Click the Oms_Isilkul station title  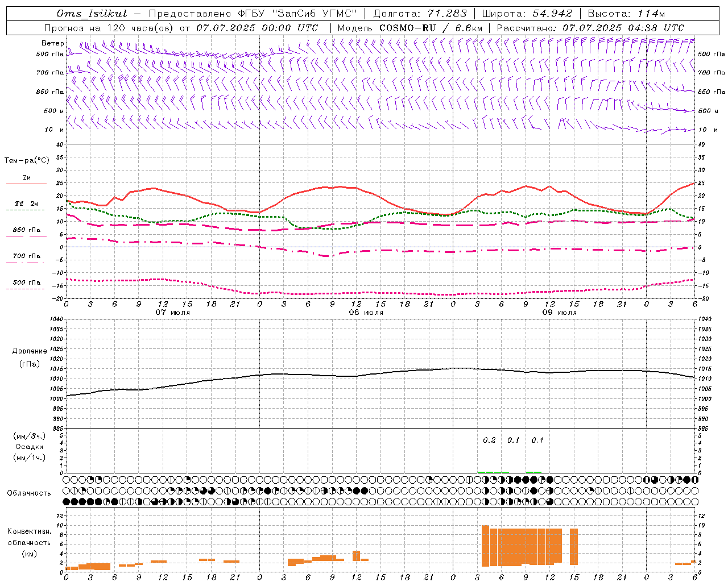[92, 14]
